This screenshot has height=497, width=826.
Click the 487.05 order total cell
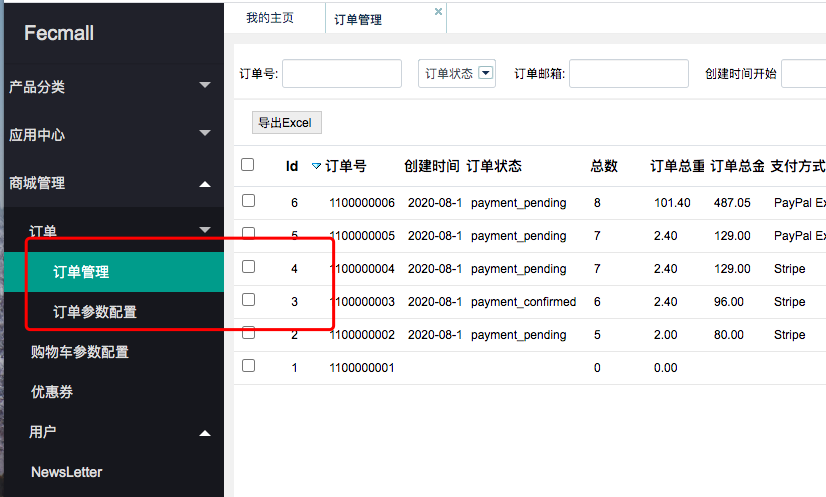point(732,203)
